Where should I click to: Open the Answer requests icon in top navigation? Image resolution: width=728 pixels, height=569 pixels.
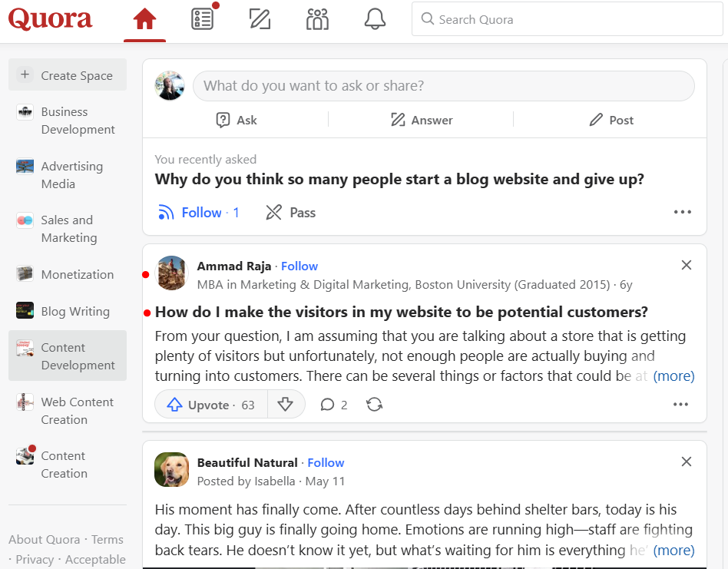point(260,18)
